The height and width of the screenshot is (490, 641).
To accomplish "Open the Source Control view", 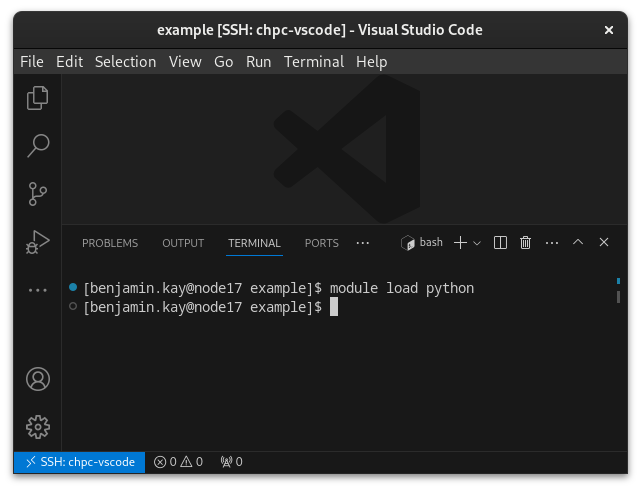I will pyautogui.click(x=38, y=194).
